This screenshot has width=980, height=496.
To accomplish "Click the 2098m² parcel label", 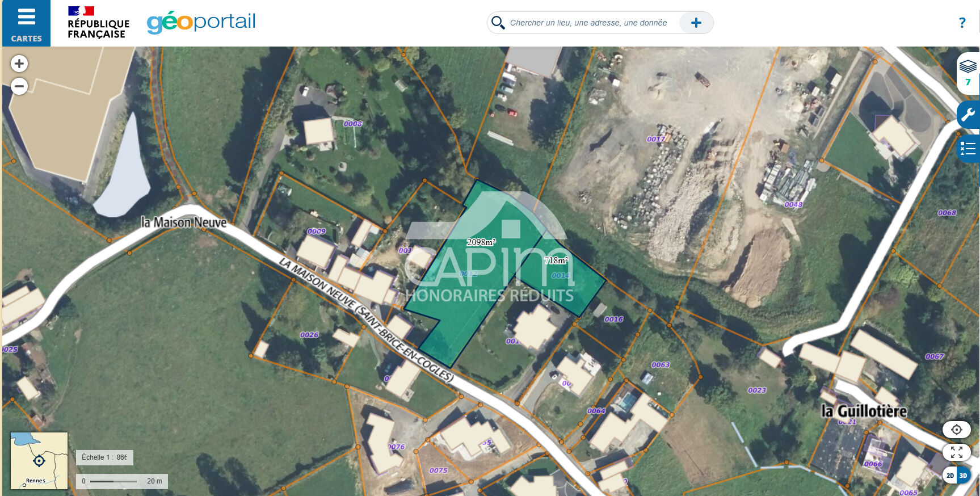I will [481, 242].
